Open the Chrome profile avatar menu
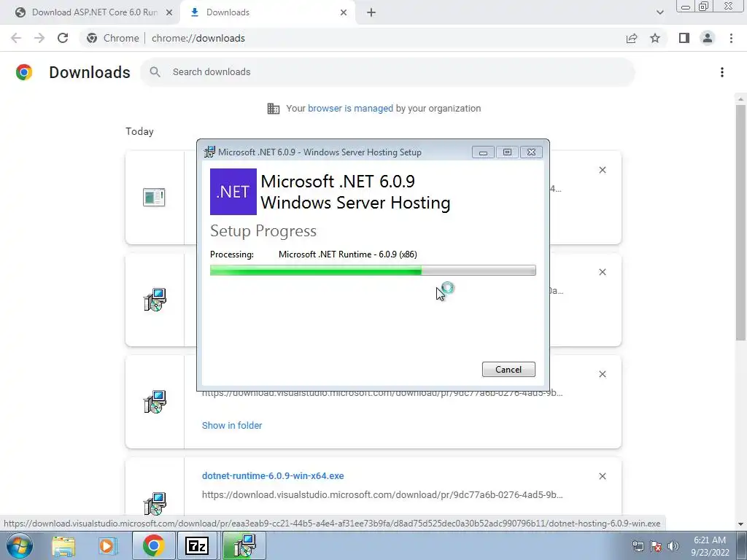The image size is (747, 560). tap(708, 38)
